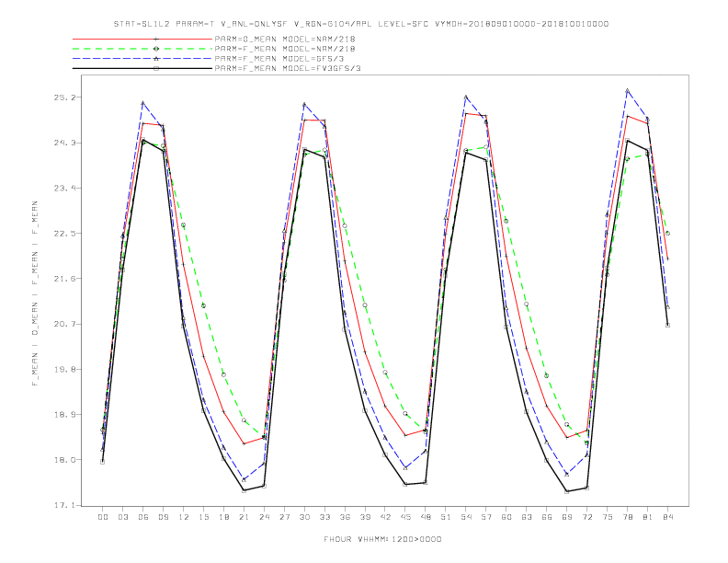Click the black solid legend line sample
728x563 pixels.
coord(142,68)
